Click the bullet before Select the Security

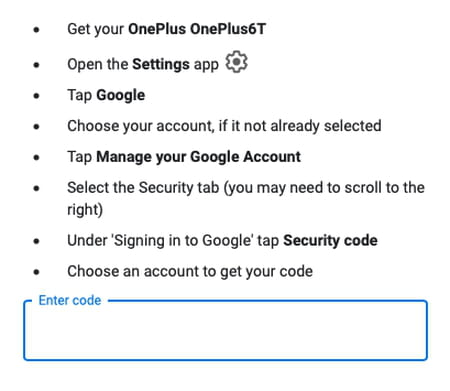[x=36, y=188]
